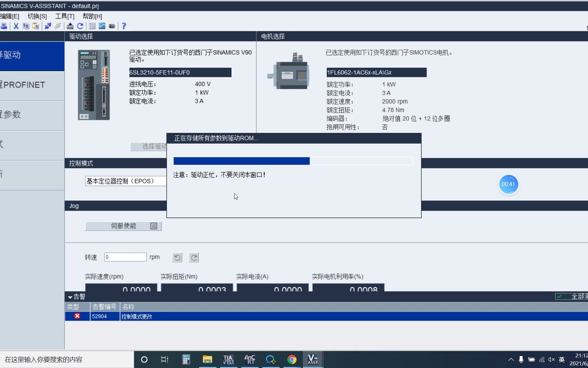Click the select drive button

(x=149, y=147)
